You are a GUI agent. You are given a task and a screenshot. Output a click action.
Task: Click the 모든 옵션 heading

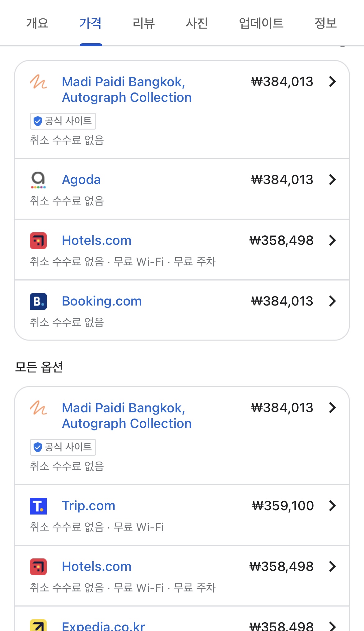point(39,367)
